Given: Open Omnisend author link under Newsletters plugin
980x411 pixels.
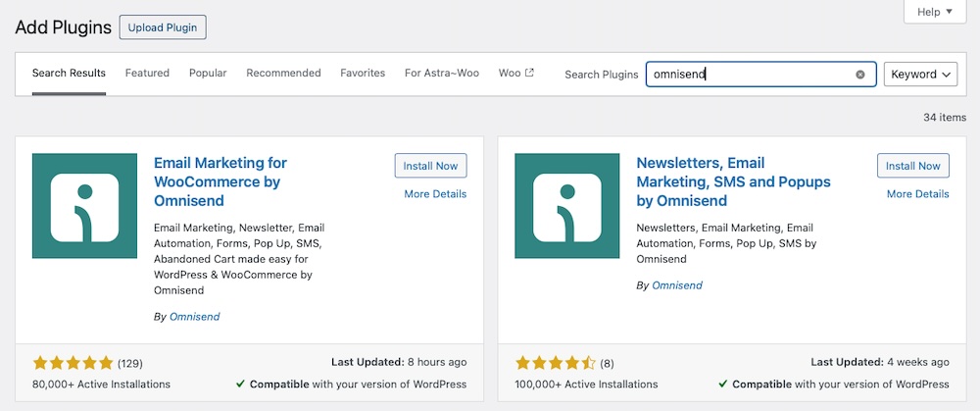Looking at the screenshot, I should [x=677, y=285].
